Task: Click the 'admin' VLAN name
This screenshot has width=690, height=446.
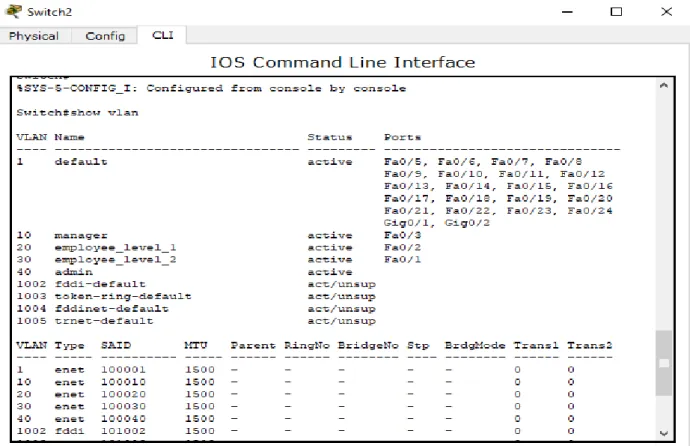Action: [x=73, y=272]
